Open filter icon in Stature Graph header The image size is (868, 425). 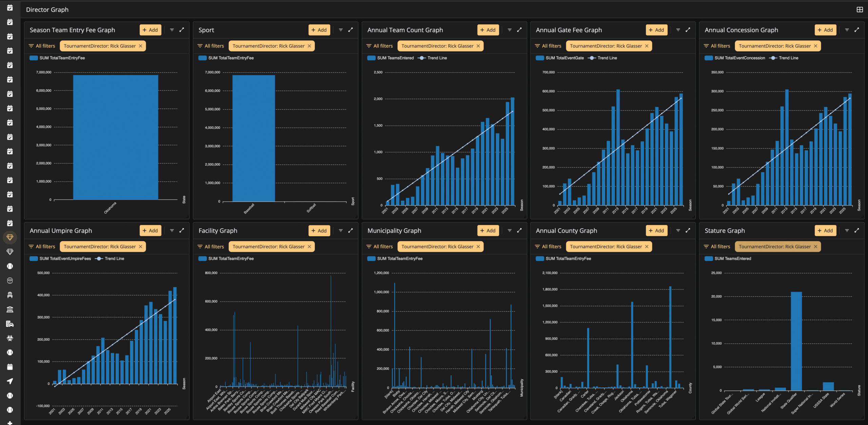[x=847, y=230]
